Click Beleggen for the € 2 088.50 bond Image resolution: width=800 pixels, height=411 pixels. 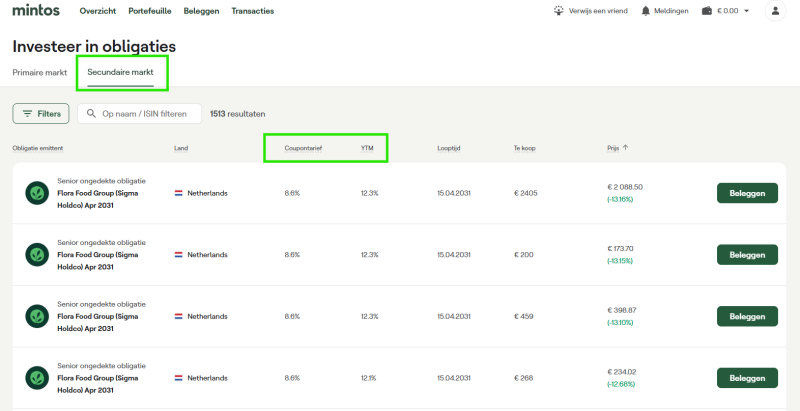pos(747,193)
